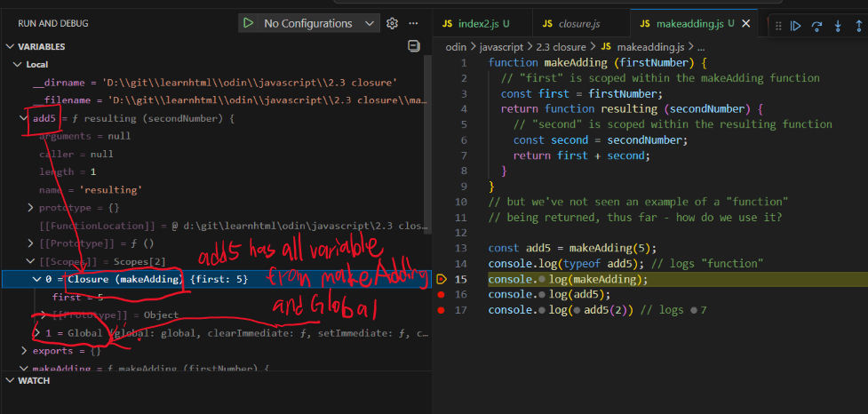Switch to the closure.js tab
The height and width of the screenshot is (414, 868).
581,23
